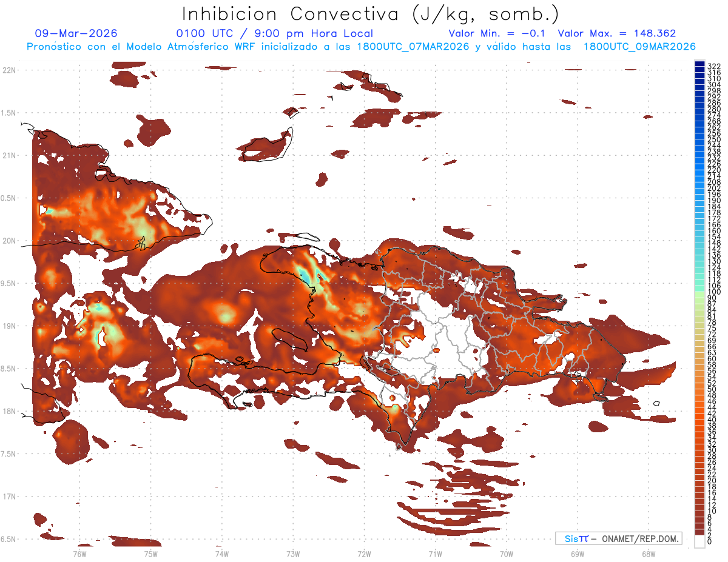Screen dimensions: 728x562
Task: Click the colorbar value 322
Action: click(713, 66)
